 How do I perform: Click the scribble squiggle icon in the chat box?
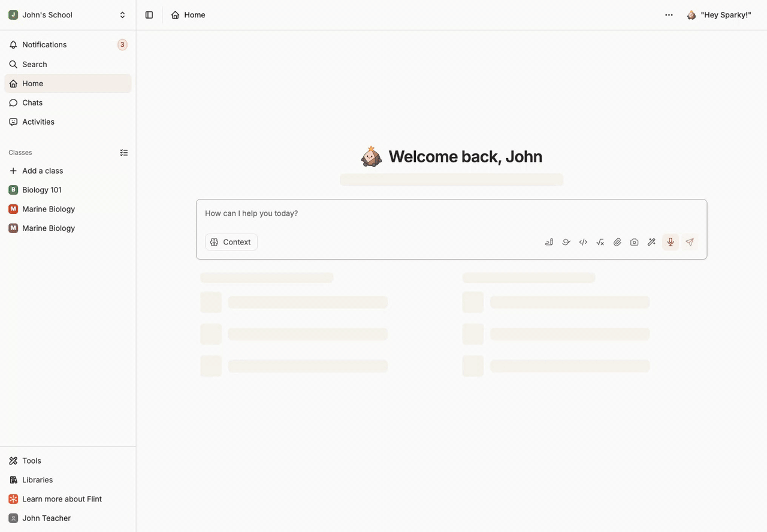pos(566,242)
